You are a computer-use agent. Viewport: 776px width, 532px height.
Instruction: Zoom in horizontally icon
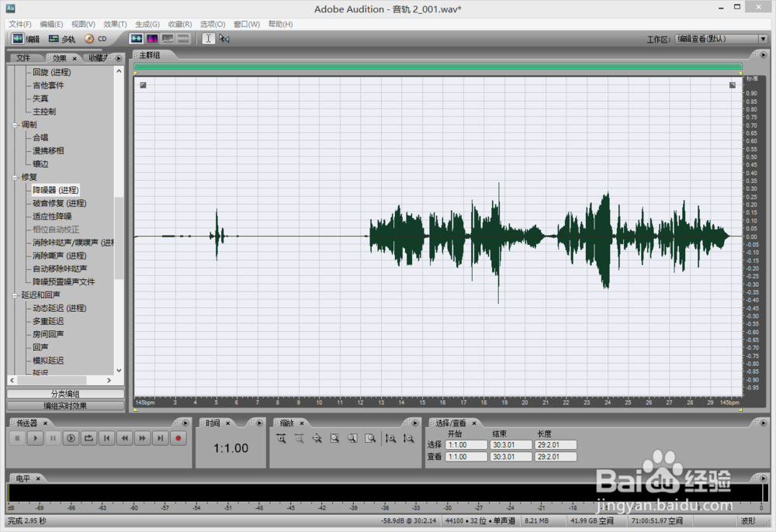pos(281,439)
